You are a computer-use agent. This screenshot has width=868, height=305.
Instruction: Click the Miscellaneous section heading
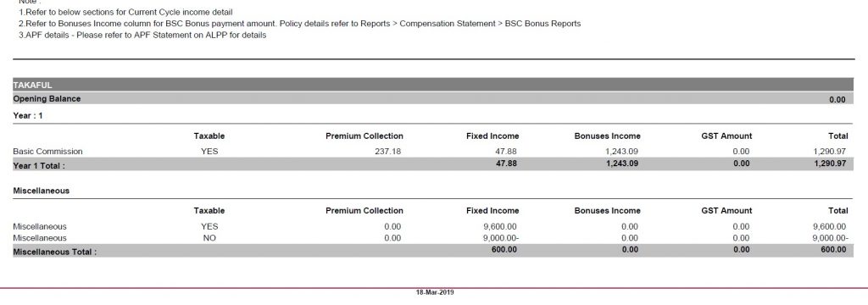(41, 191)
